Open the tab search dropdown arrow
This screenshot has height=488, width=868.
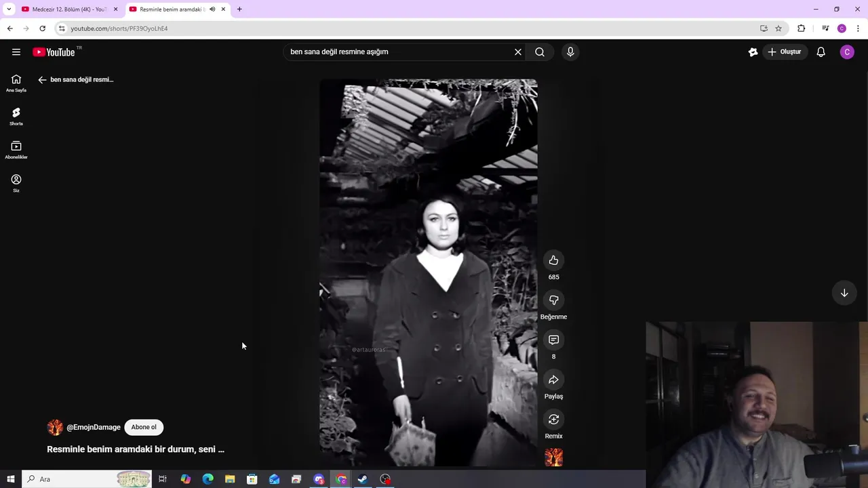pos(9,9)
